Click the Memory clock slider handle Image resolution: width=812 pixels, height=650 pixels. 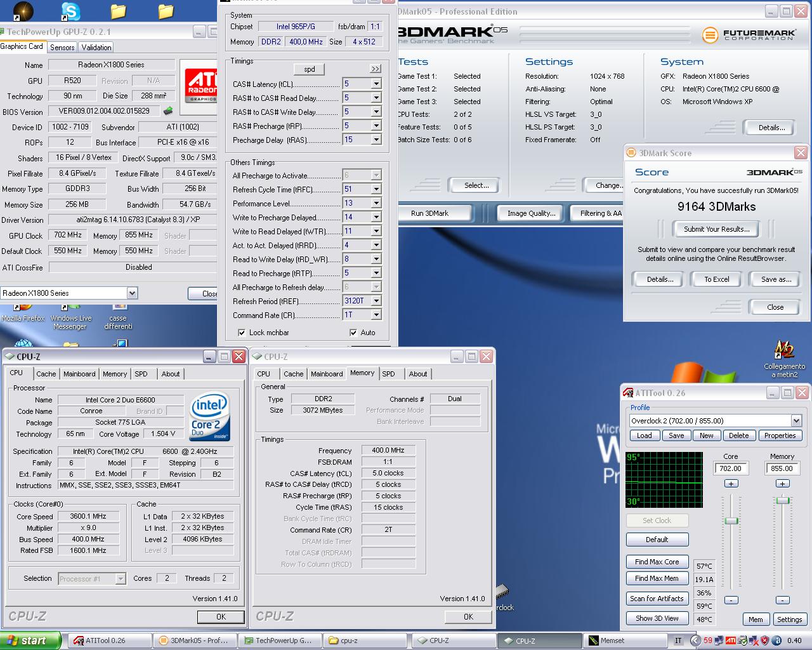point(783,500)
